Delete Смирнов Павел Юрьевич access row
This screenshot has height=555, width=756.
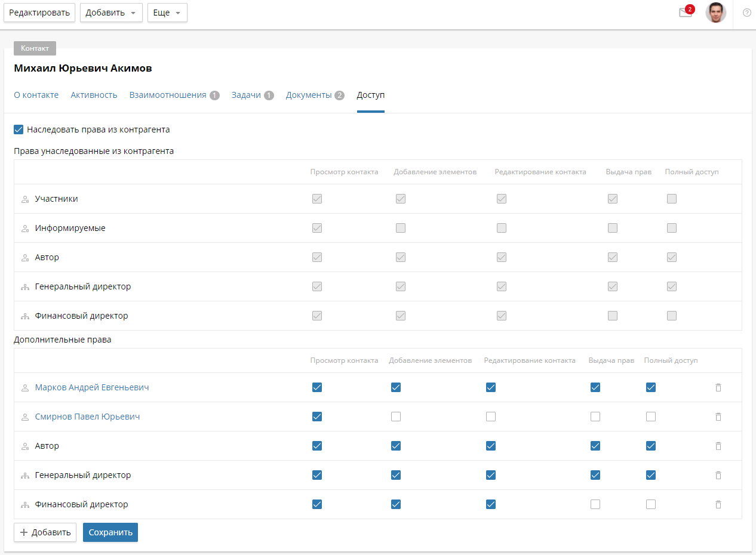718,417
